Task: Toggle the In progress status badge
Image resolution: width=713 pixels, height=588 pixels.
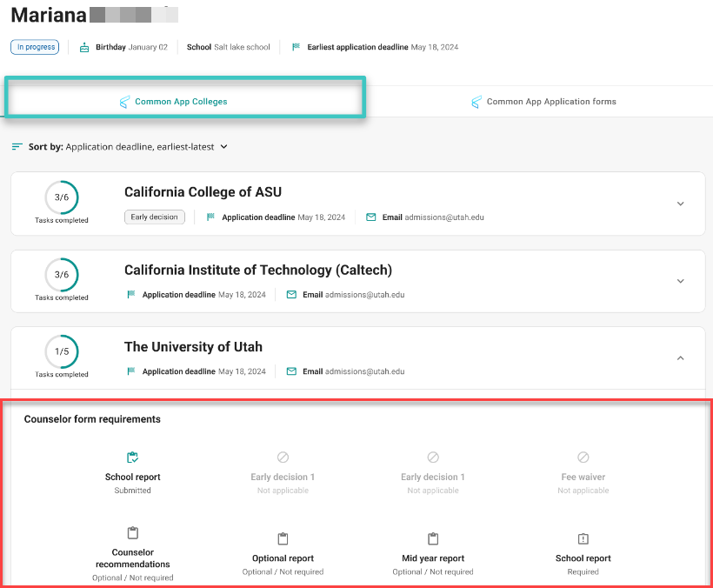Action: pos(34,47)
